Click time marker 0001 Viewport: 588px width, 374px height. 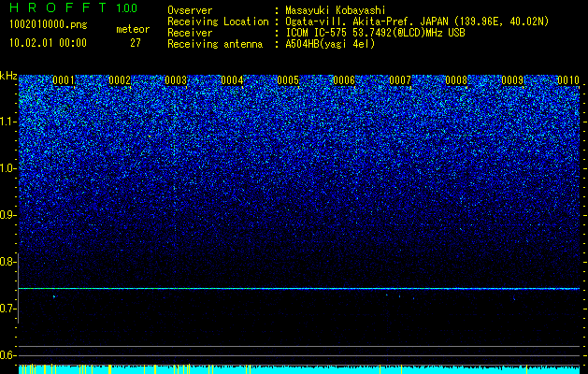(64, 80)
